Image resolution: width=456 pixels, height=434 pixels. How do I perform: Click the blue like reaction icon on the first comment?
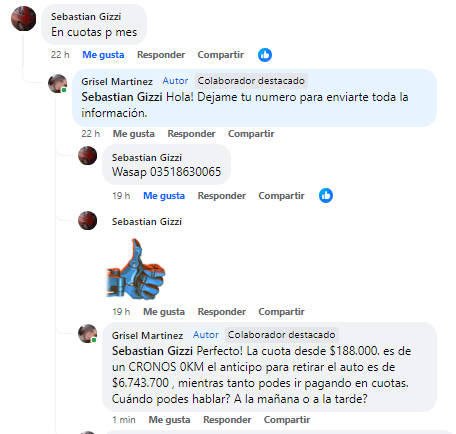click(265, 55)
